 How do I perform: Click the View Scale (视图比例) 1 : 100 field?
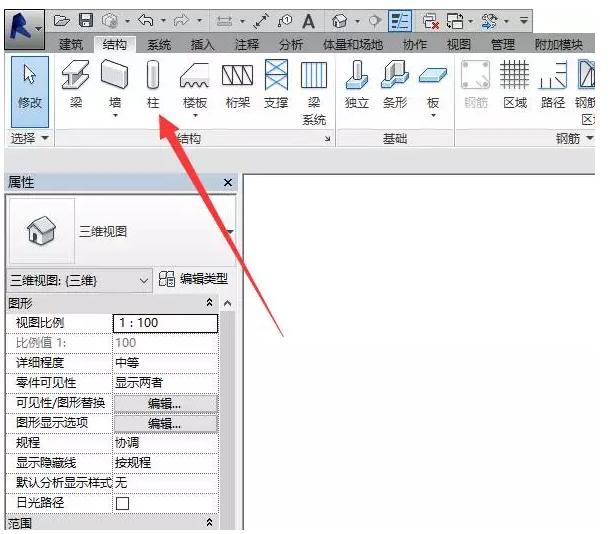(165, 323)
